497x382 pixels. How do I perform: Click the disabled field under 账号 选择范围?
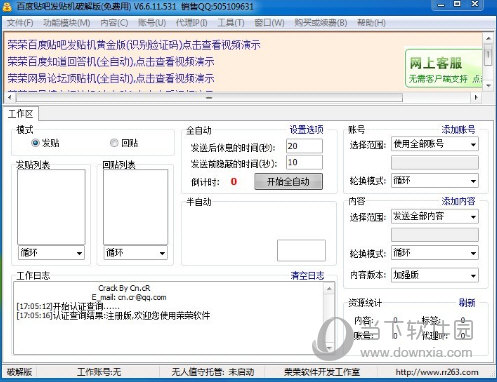click(x=435, y=162)
